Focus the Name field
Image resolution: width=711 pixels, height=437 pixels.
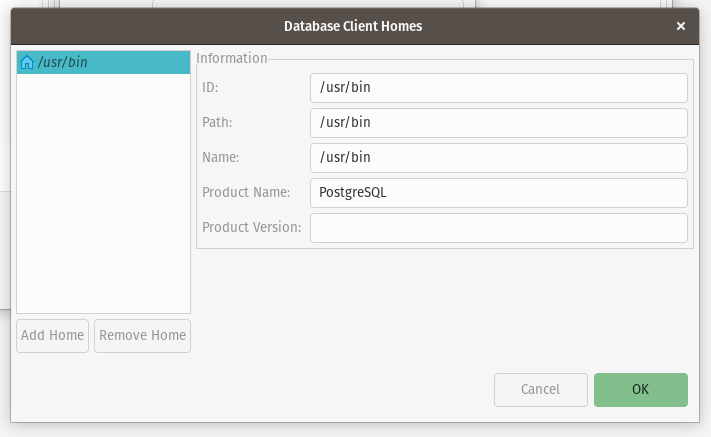(499, 158)
